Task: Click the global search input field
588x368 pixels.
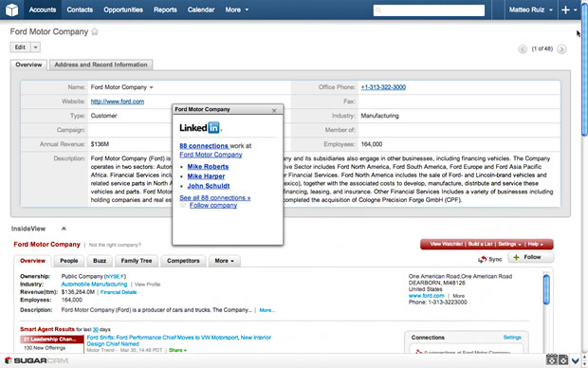Action: pyautogui.click(x=429, y=10)
